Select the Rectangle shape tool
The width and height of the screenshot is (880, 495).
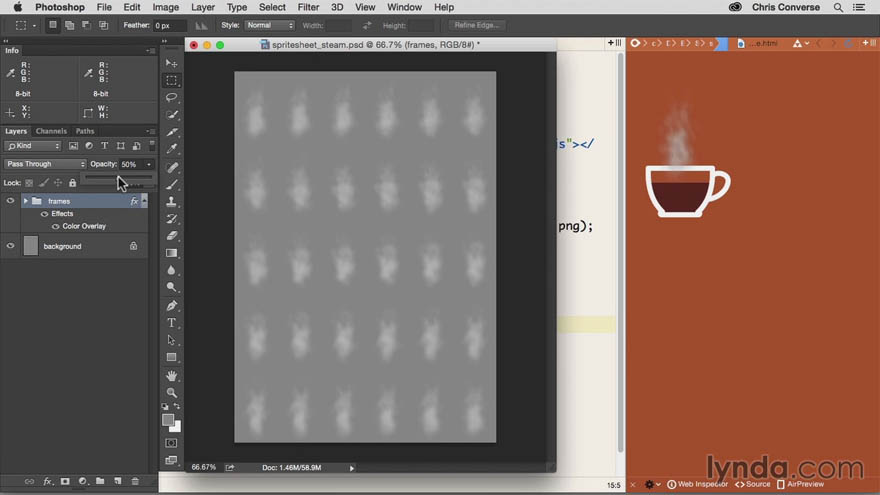point(172,358)
